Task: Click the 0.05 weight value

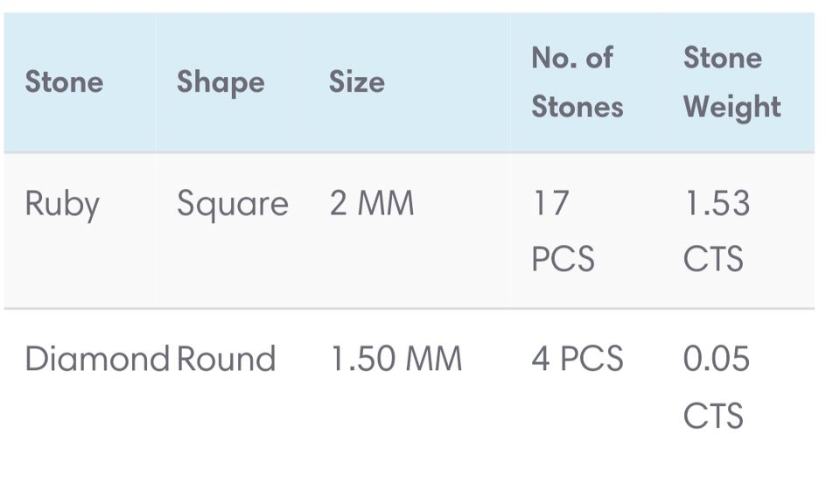Action: click(x=717, y=360)
